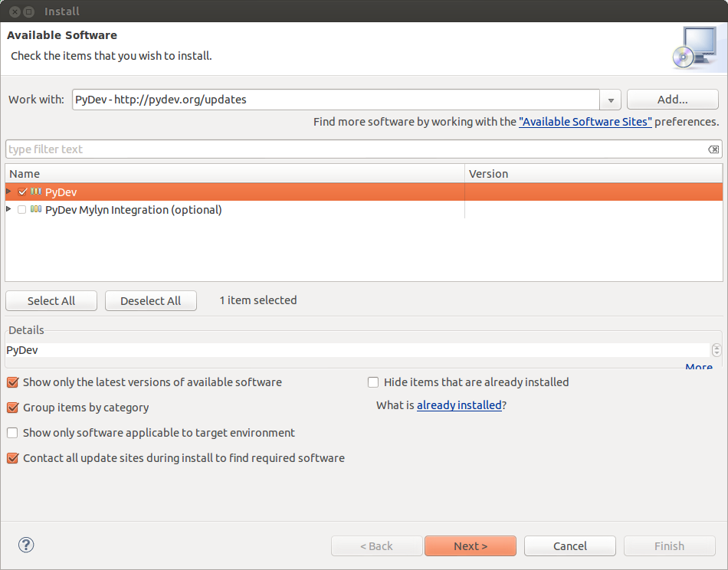Enable Show only software applicable to target environment
Image resolution: width=728 pixels, height=570 pixels.
tap(12, 433)
